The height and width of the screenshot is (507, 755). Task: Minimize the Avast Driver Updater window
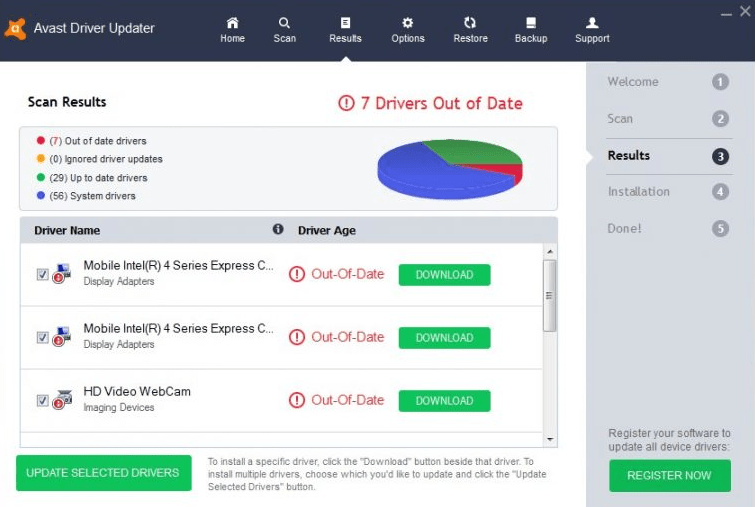tap(726, 14)
